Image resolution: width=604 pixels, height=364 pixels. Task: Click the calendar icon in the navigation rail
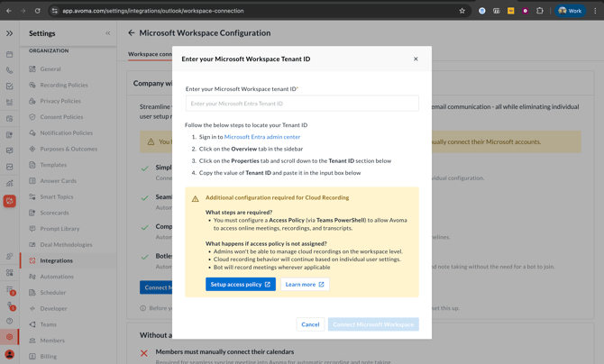click(x=10, y=55)
